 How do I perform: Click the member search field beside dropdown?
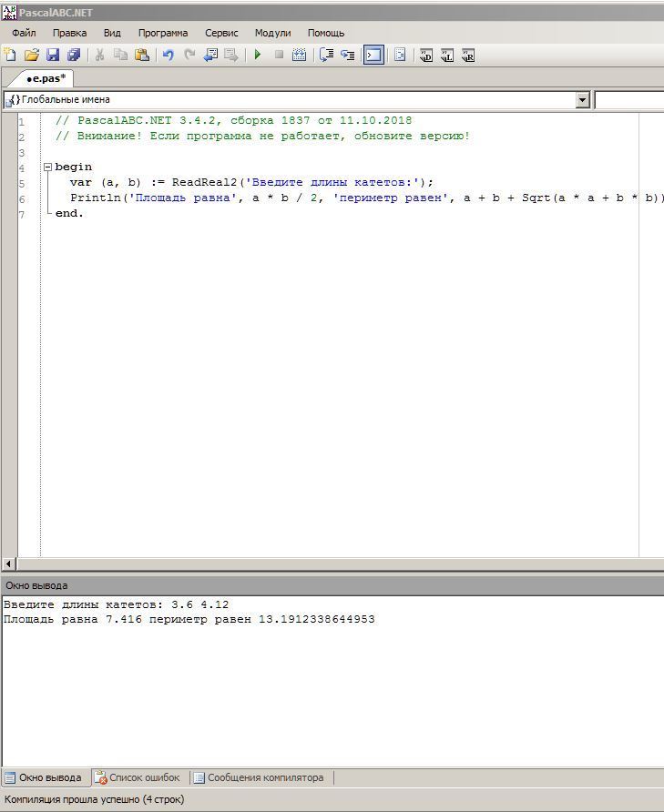[x=628, y=100]
